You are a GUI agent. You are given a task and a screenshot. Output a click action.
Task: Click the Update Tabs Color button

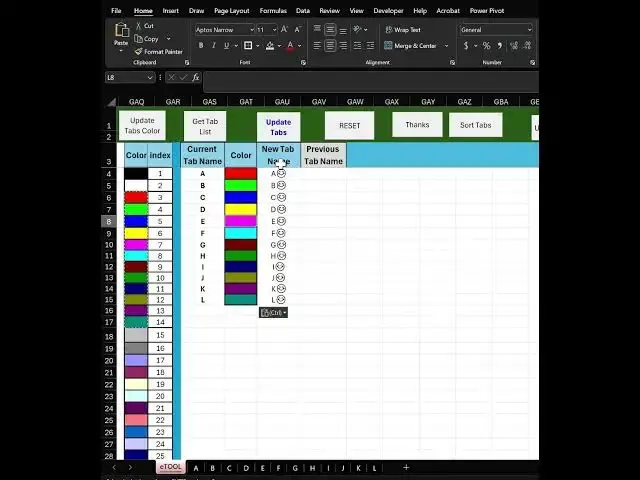coord(142,126)
